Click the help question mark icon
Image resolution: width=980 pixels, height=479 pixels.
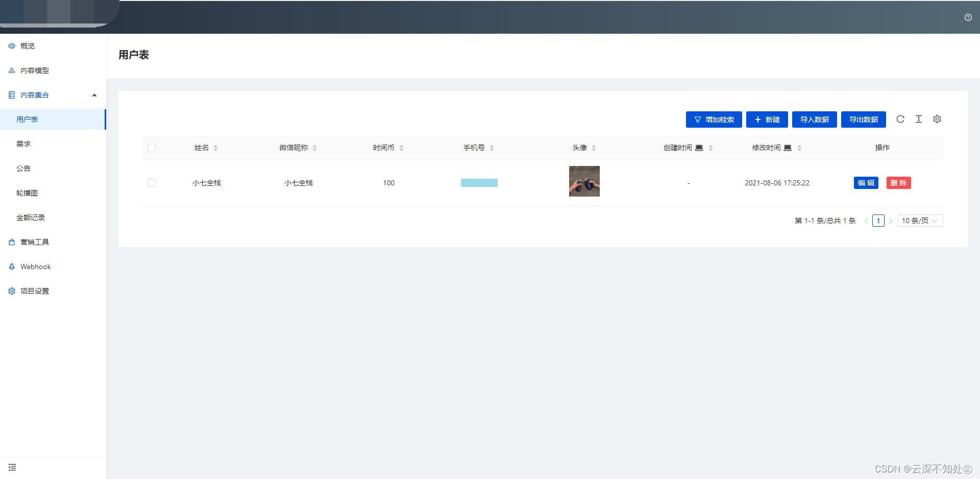(x=968, y=17)
